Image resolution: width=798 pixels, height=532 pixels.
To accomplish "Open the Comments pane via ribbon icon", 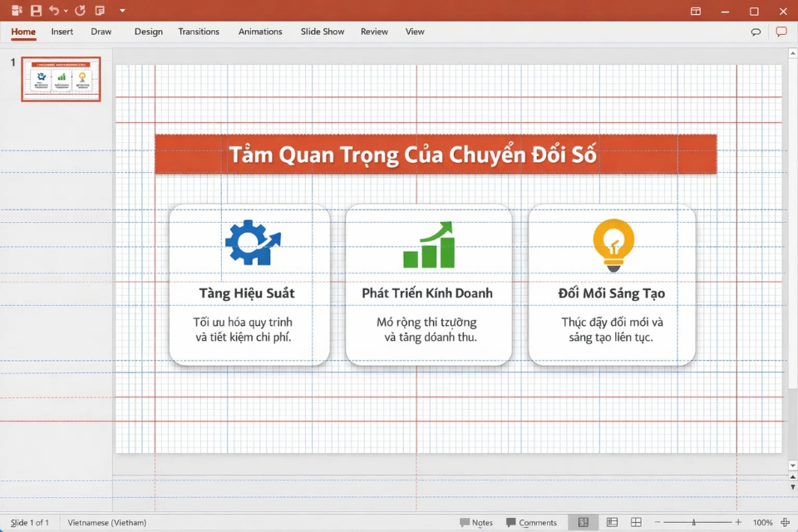I will pos(781,31).
